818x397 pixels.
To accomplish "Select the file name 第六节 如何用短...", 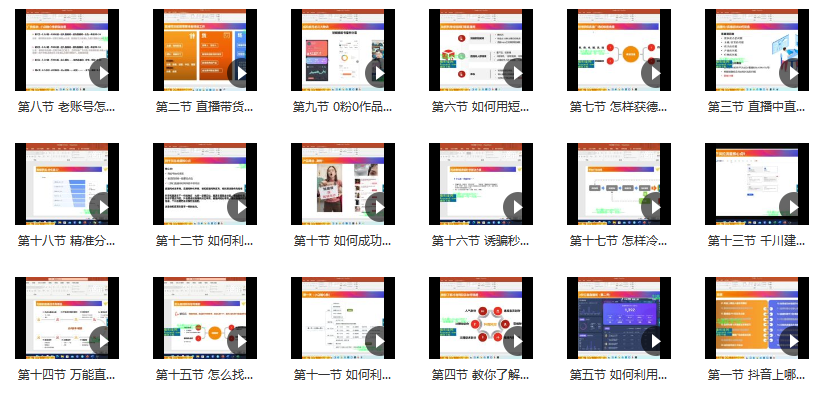I will tap(480, 107).
